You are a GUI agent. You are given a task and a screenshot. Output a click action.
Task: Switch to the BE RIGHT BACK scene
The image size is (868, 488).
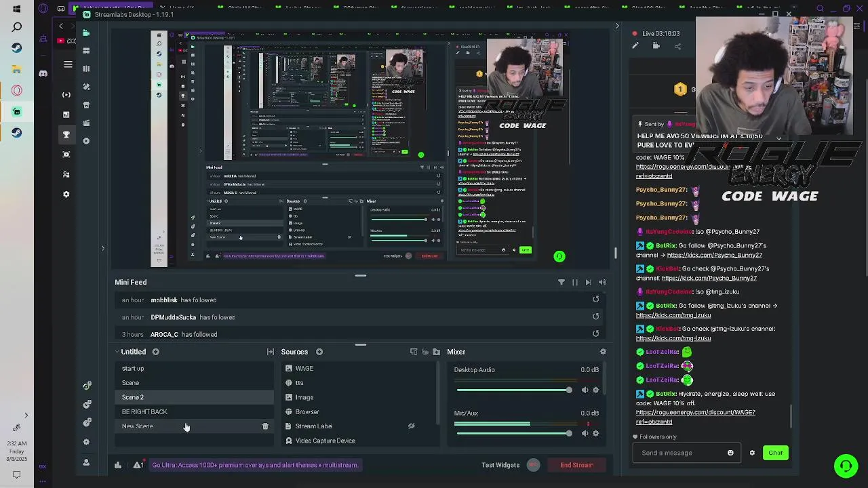[x=195, y=411]
